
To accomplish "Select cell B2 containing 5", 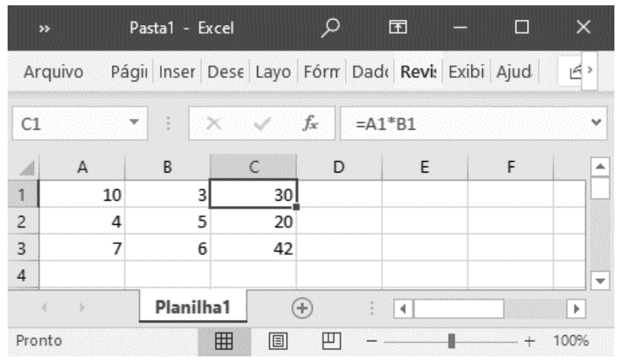I will point(167,221).
